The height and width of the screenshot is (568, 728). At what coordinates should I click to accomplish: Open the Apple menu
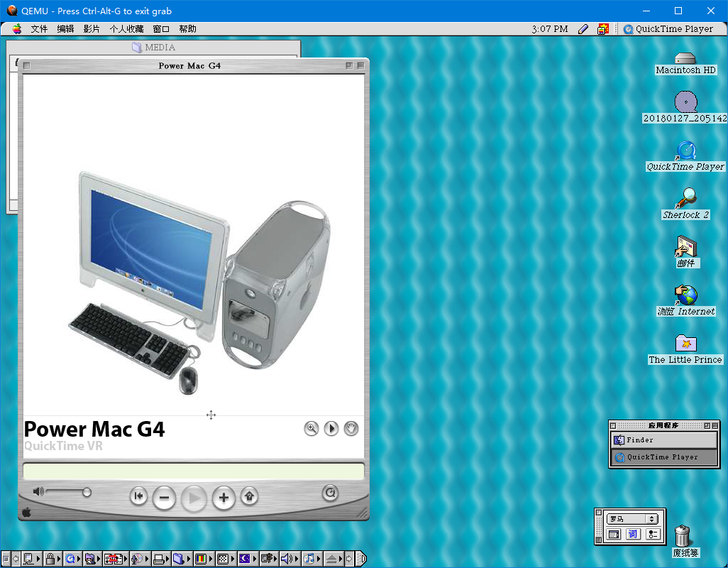point(17,29)
